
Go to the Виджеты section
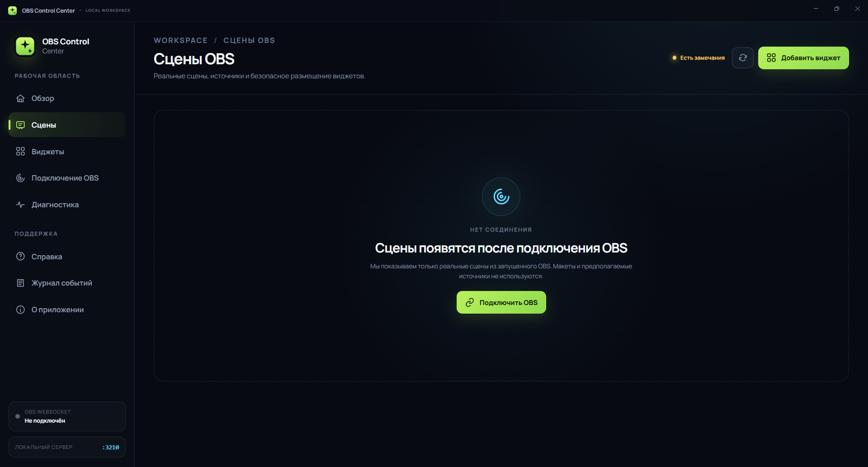click(67, 152)
